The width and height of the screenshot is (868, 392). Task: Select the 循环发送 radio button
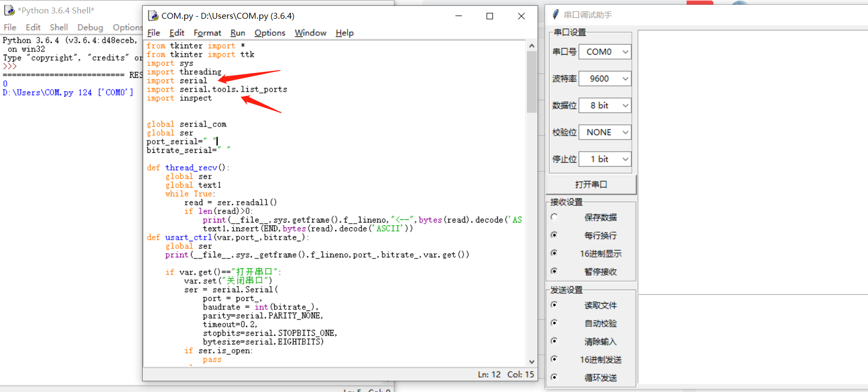[554, 377]
